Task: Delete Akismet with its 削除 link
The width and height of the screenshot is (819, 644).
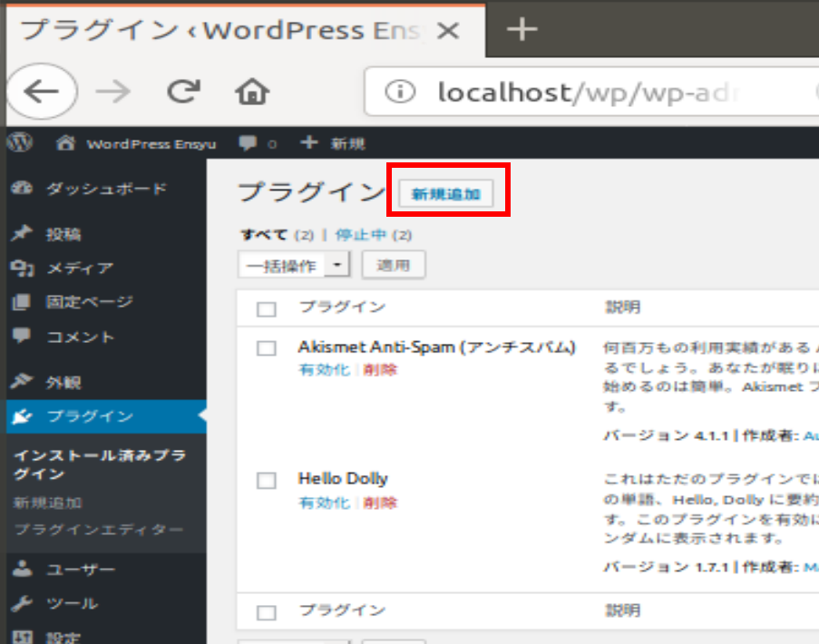Action: (x=380, y=370)
